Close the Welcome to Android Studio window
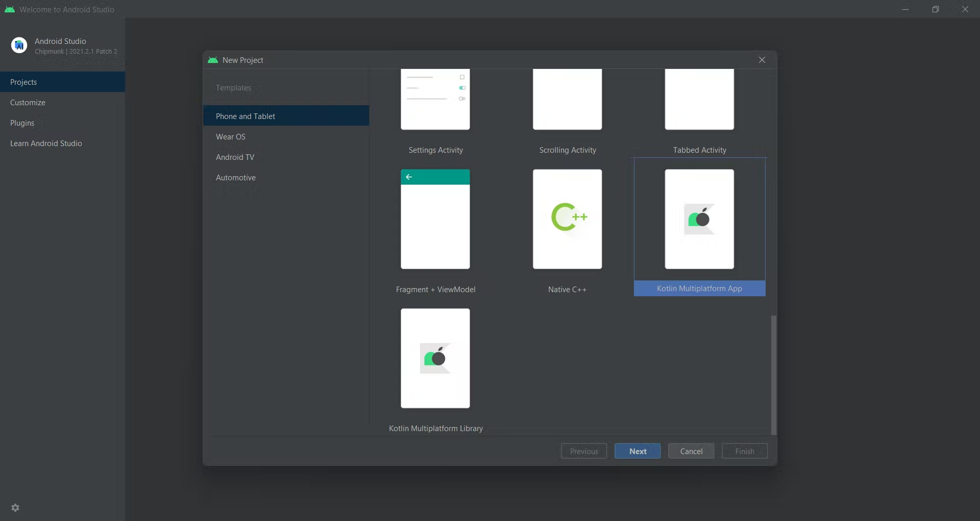Screen dimensions: 980x521 [x=965, y=9]
